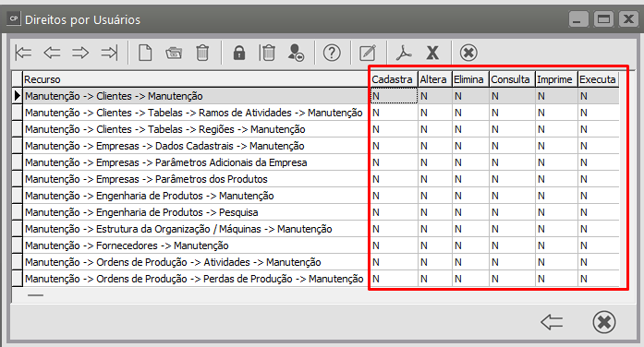Jump to the last record arrow
Viewport: 644px width, 347px height.
(109, 53)
